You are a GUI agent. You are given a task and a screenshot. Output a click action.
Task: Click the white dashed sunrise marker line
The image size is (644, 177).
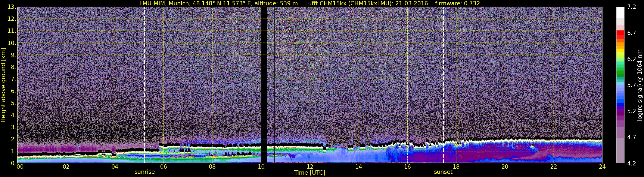145,85
